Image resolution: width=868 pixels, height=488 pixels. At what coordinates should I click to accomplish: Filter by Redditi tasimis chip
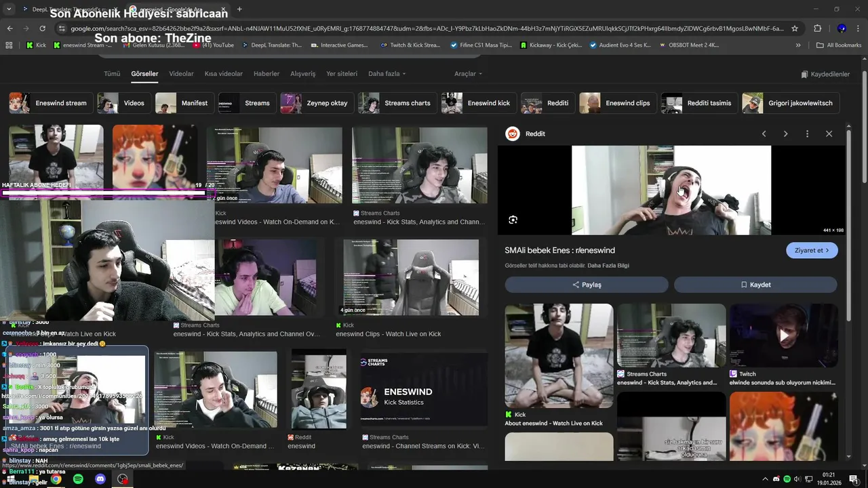[699, 103]
